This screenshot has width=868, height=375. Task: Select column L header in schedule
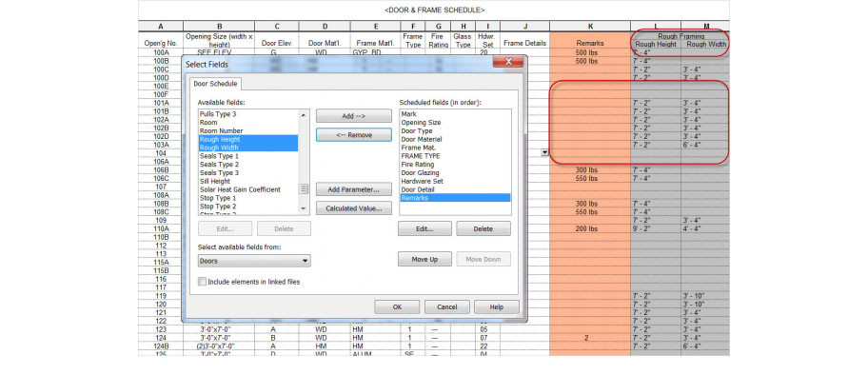pos(656,26)
